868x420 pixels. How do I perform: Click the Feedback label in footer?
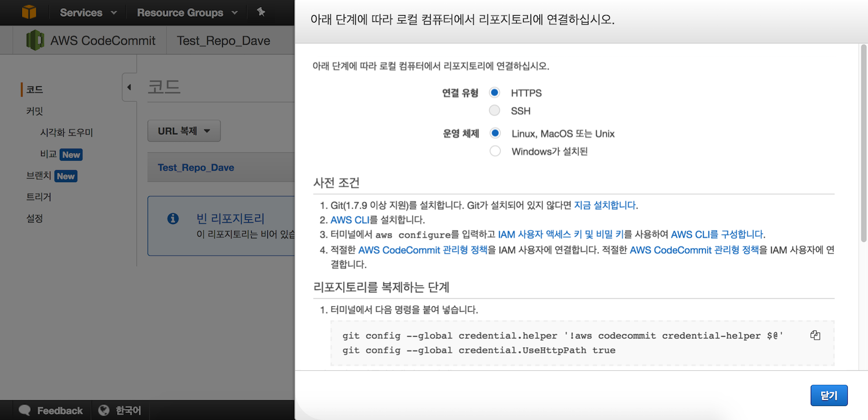60,411
